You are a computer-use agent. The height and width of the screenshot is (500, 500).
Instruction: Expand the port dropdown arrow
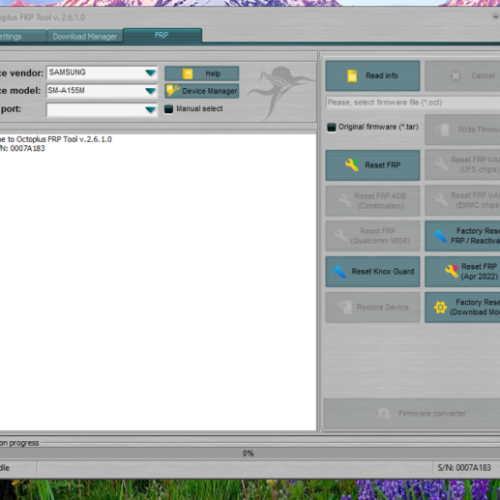click(150, 109)
